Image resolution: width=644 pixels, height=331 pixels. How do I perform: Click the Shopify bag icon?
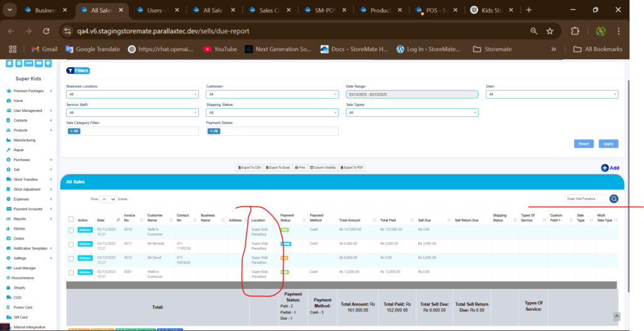coord(9,288)
